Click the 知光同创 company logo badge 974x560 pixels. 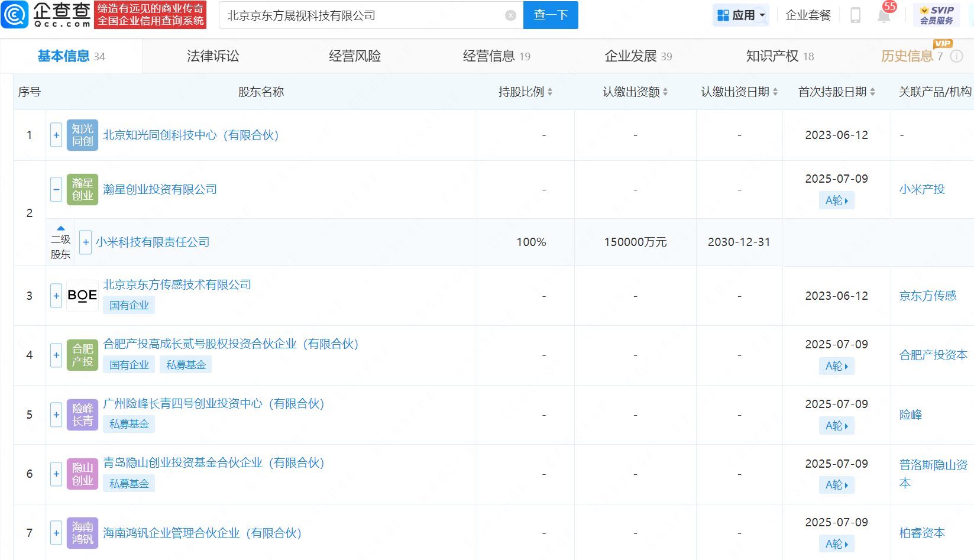pos(82,135)
